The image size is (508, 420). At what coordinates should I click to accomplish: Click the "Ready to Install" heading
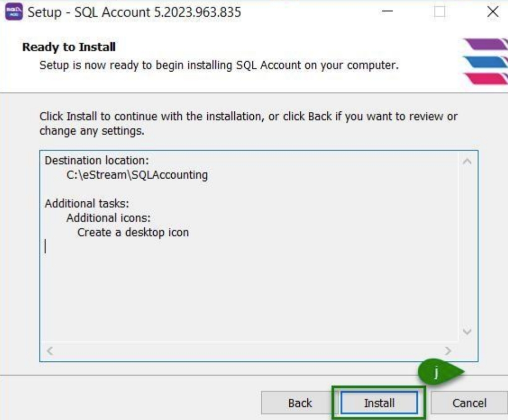click(x=69, y=47)
